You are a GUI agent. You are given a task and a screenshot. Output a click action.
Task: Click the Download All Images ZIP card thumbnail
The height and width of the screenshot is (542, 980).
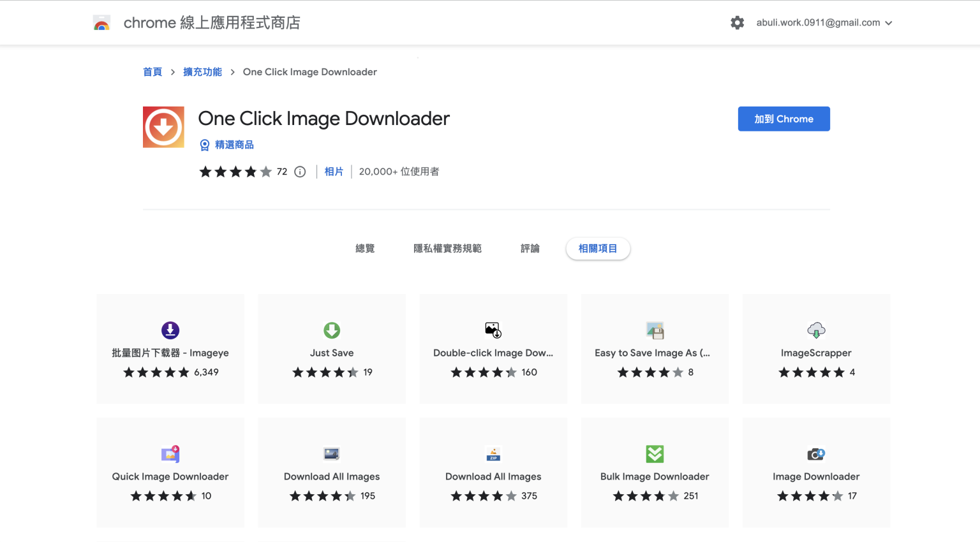(x=493, y=454)
